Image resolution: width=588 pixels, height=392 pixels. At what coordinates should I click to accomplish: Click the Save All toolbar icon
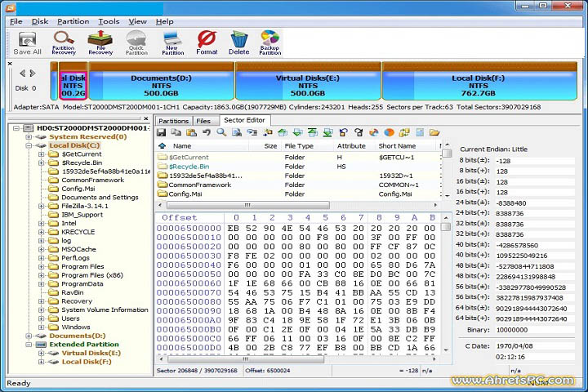[x=27, y=42]
